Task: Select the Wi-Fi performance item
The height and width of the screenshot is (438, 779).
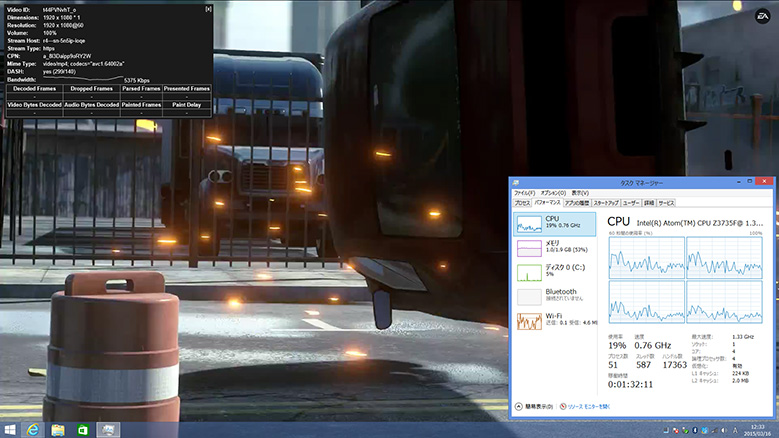Action: click(x=554, y=321)
